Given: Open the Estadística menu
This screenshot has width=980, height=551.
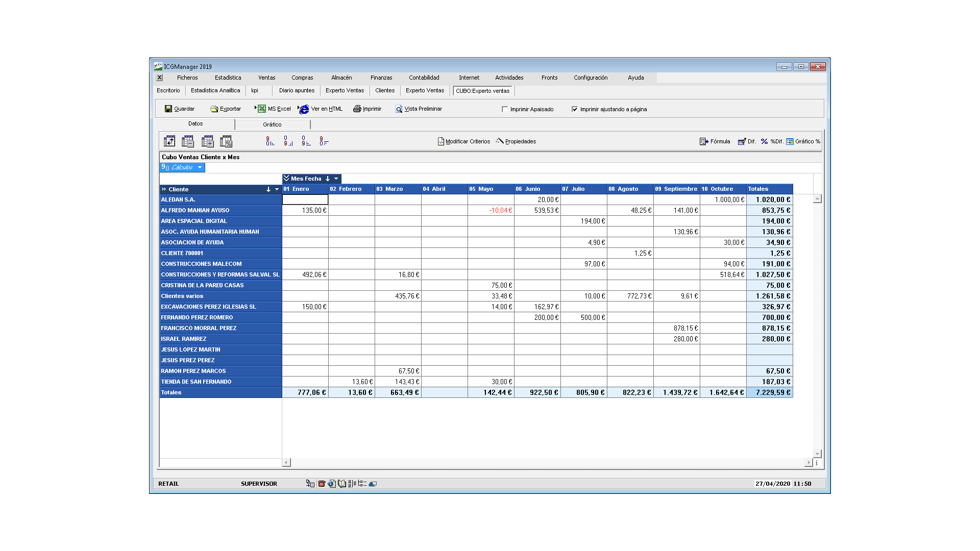Looking at the screenshot, I should (x=228, y=78).
